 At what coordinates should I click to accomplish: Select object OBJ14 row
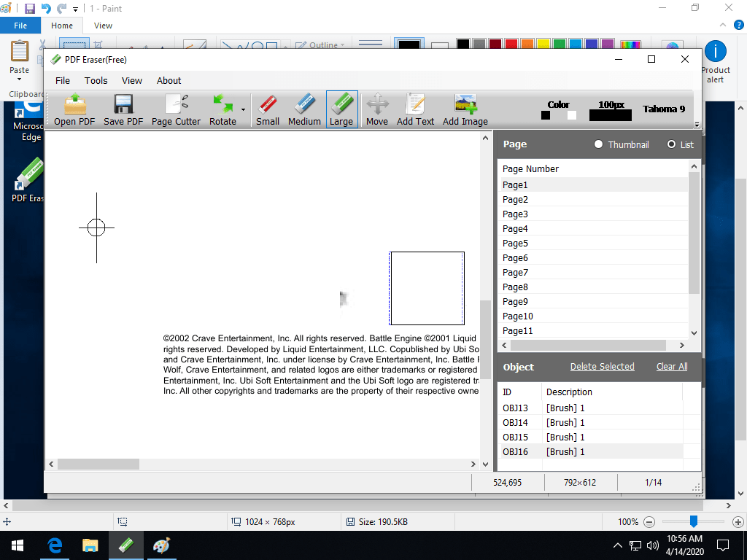coord(591,423)
